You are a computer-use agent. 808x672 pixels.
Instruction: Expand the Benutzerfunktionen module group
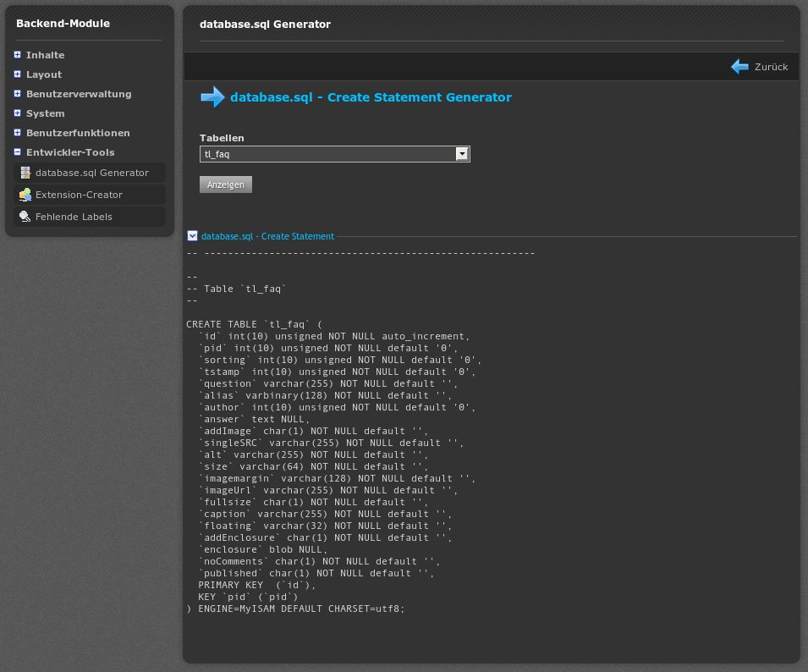click(18, 133)
